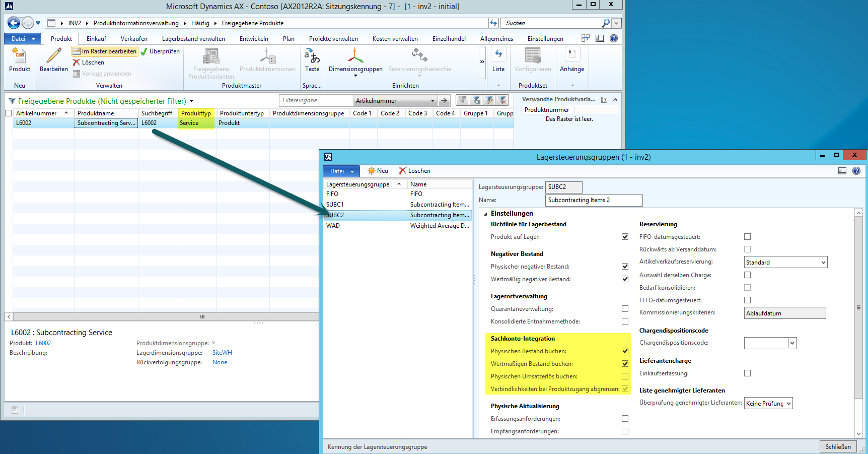868x454 pixels.
Task: Click the Liste refresh icon
Action: (x=498, y=55)
